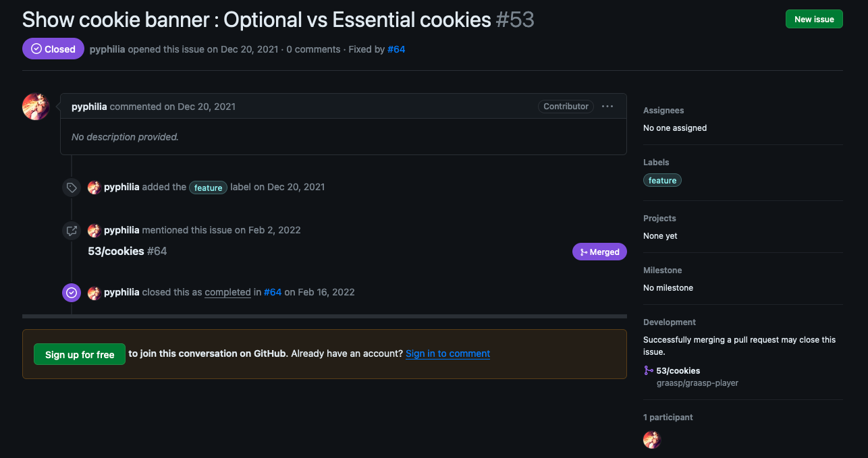Click the purple Merged status badge
Image resolution: width=868 pixels, height=458 pixels.
coord(599,252)
